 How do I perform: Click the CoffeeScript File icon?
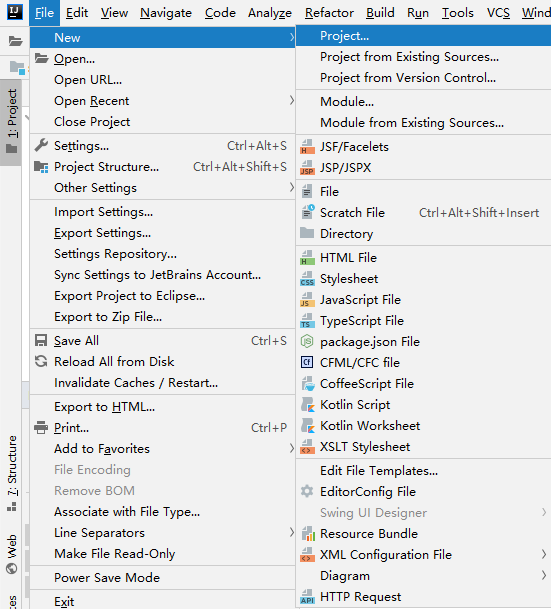coord(308,384)
